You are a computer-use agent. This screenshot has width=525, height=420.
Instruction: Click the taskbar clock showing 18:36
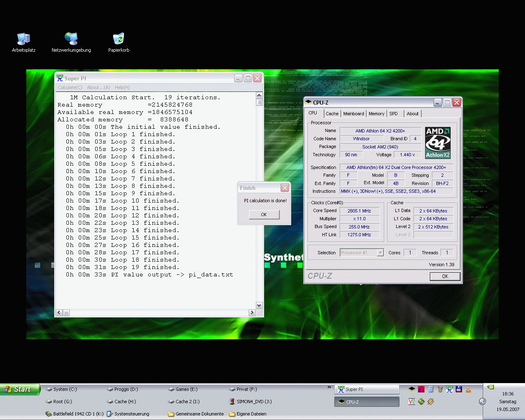[508, 394]
